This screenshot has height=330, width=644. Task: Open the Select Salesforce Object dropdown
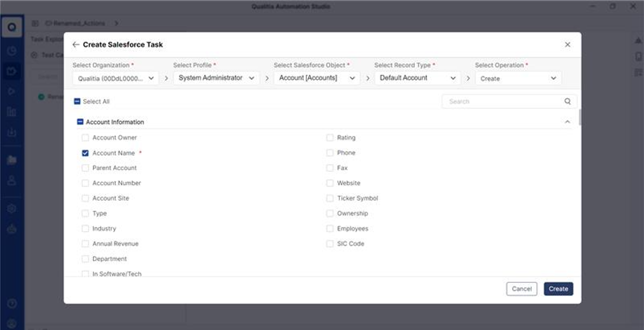(317, 78)
